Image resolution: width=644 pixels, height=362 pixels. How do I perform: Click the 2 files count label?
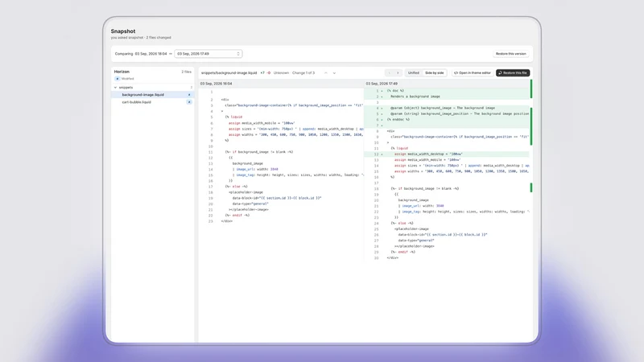[x=187, y=72]
